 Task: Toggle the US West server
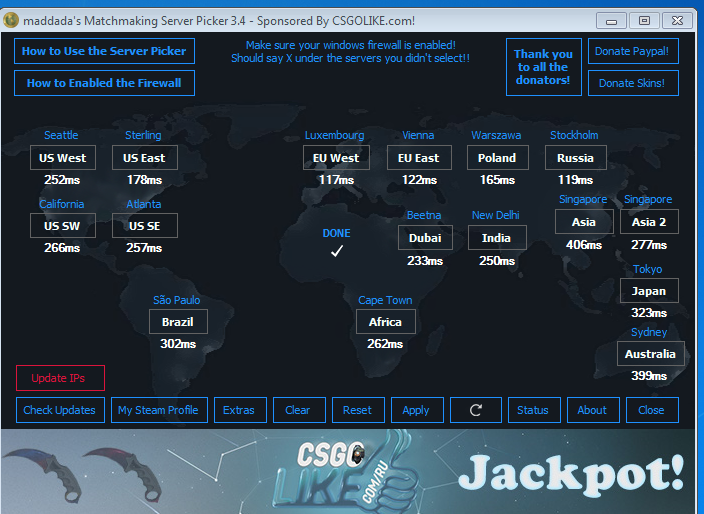(63, 158)
